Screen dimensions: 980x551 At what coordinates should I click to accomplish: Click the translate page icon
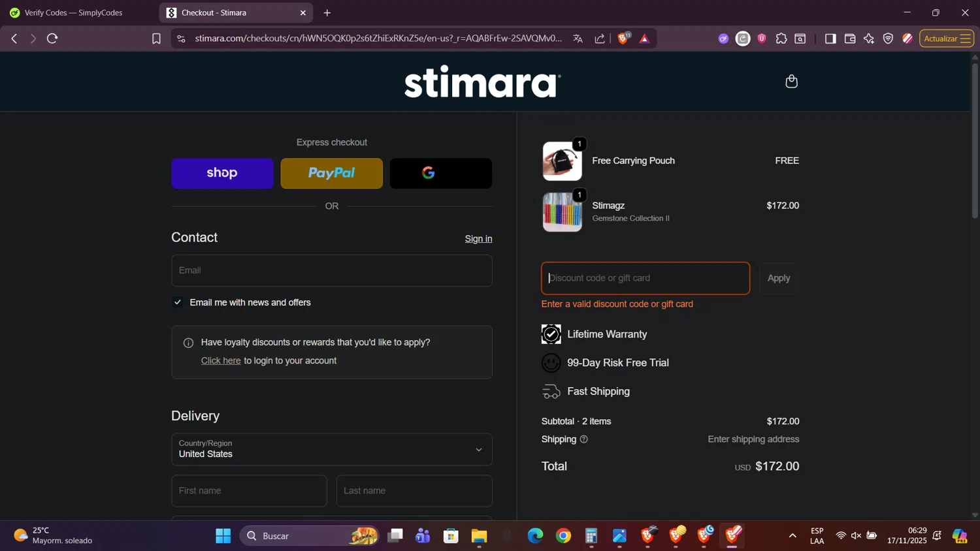click(578, 39)
